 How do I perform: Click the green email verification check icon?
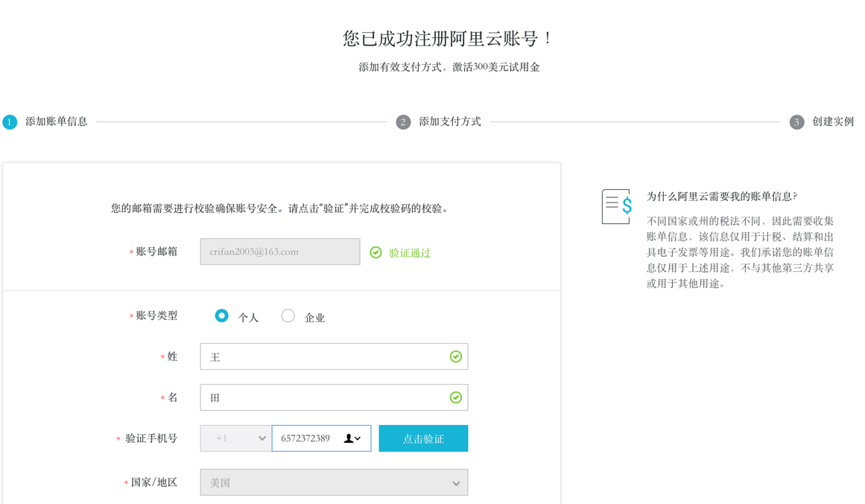point(376,252)
